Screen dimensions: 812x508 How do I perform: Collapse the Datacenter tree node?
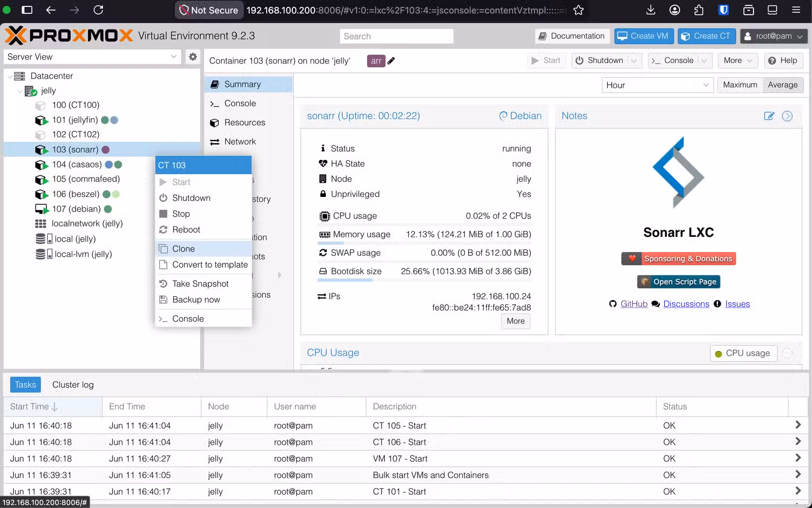(10, 76)
